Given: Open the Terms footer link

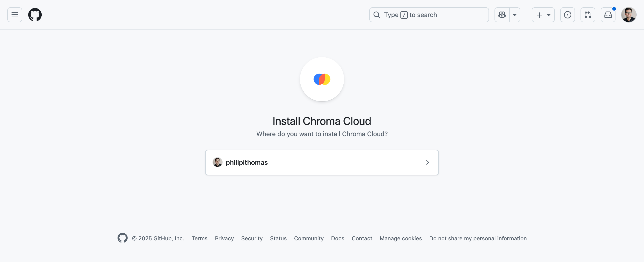Looking at the screenshot, I should point(199,238).
